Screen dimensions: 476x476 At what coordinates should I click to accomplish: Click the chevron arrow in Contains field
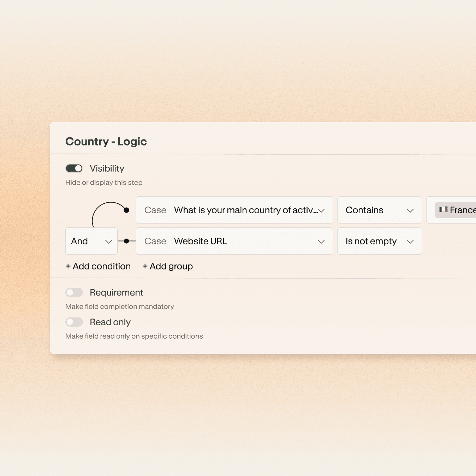[x=410, y=210]
